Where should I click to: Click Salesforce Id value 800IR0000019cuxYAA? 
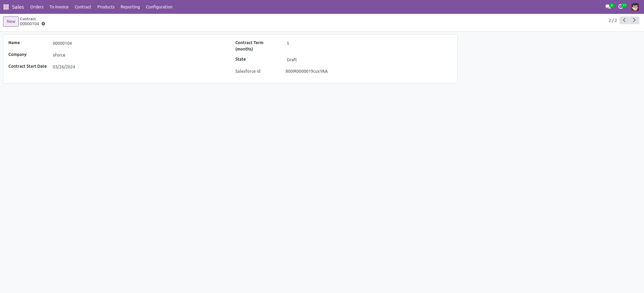(x=307, y=71)
